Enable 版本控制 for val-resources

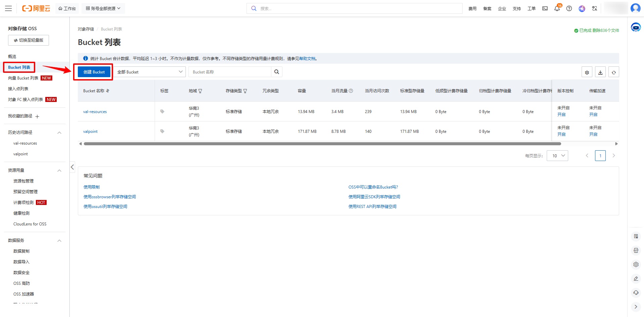point(561,115)
